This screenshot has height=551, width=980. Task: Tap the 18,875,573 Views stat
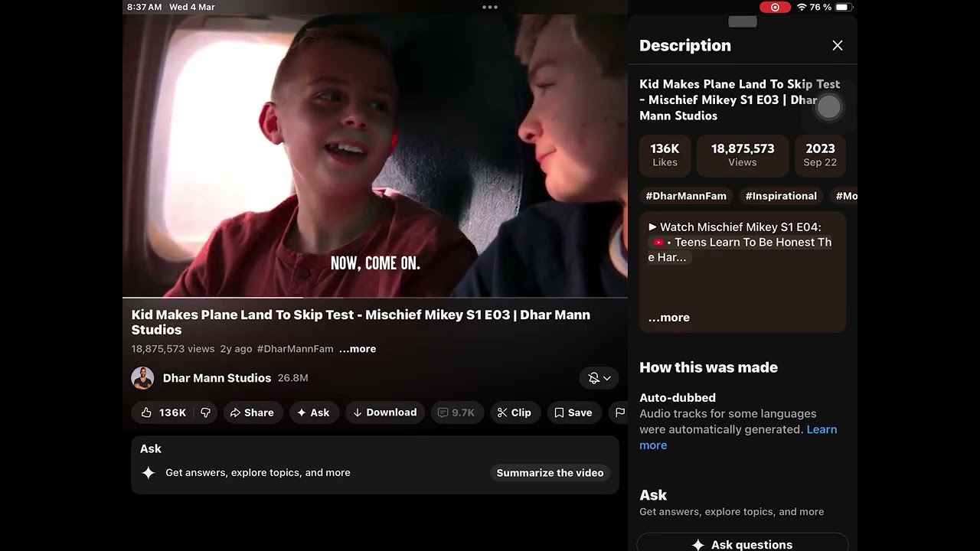click(743, 155)
